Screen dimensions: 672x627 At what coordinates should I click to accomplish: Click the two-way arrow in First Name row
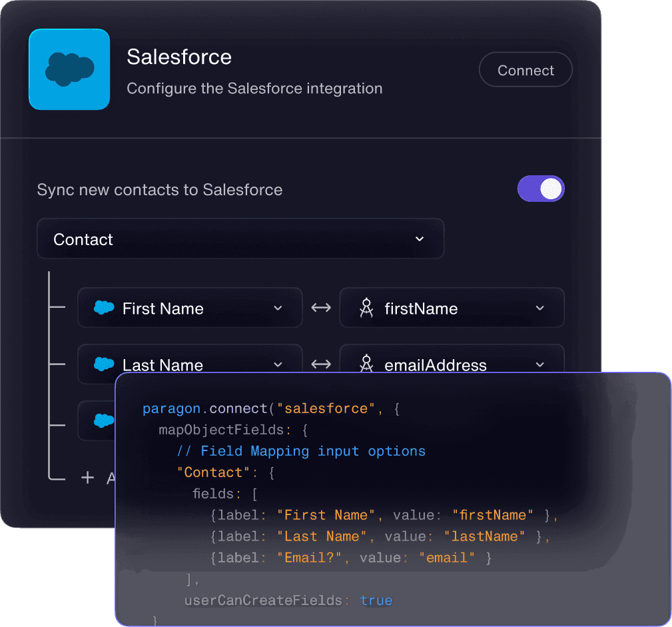pos(321,308)
